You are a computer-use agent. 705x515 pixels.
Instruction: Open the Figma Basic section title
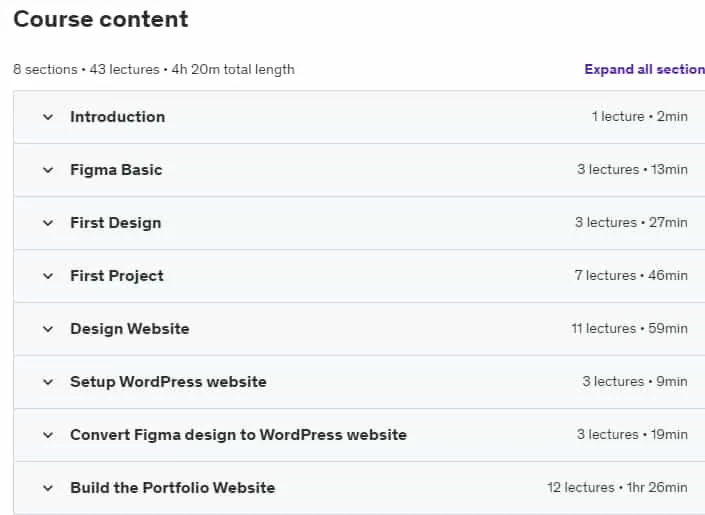click(116, 170)
